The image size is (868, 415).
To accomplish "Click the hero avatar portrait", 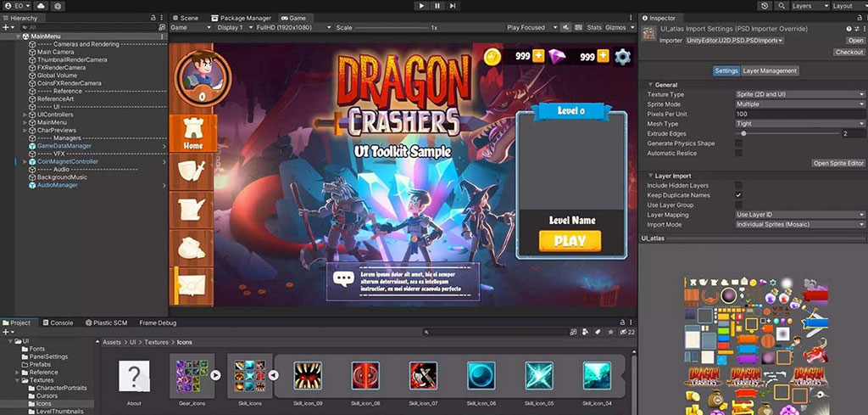I will pos(202,76).
